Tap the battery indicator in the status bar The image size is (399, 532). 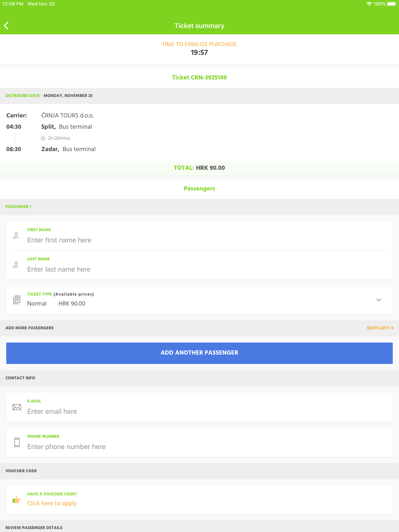[391, 4]
